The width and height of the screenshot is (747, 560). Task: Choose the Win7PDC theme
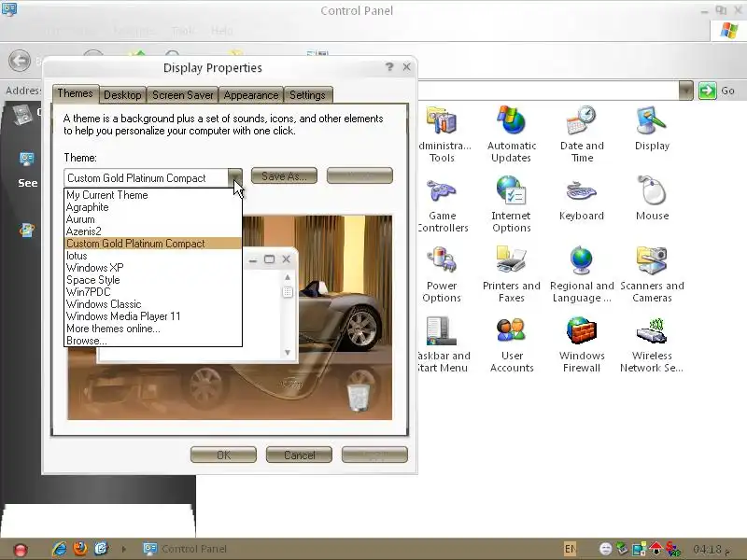153,292
